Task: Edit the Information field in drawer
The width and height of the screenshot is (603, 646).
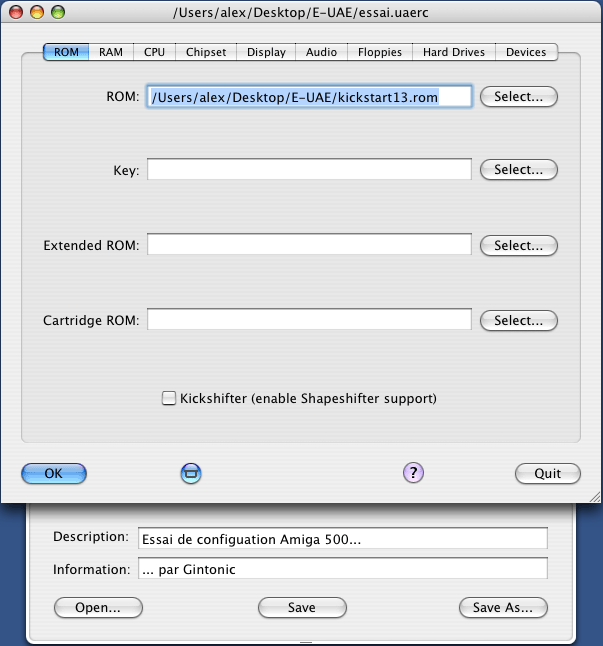Action: click(x=343, y=569)
